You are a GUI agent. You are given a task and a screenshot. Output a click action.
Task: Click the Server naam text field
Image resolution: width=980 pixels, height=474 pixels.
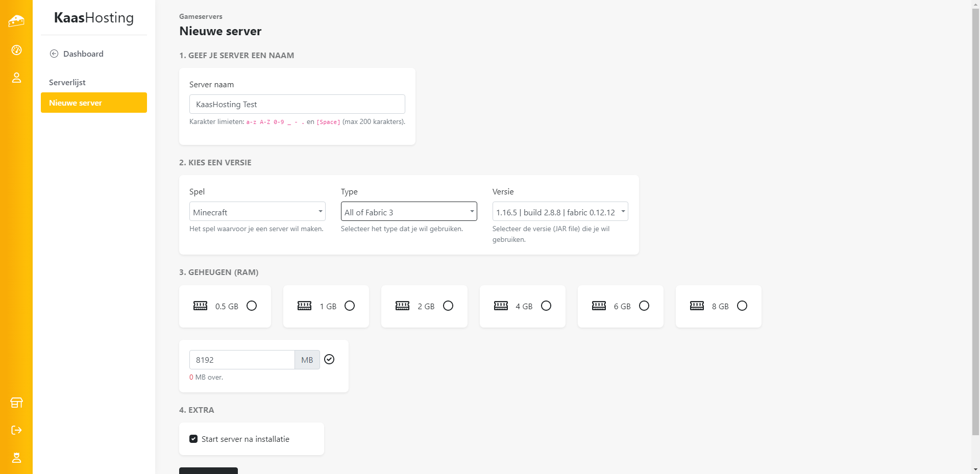[x=297, y=104]
